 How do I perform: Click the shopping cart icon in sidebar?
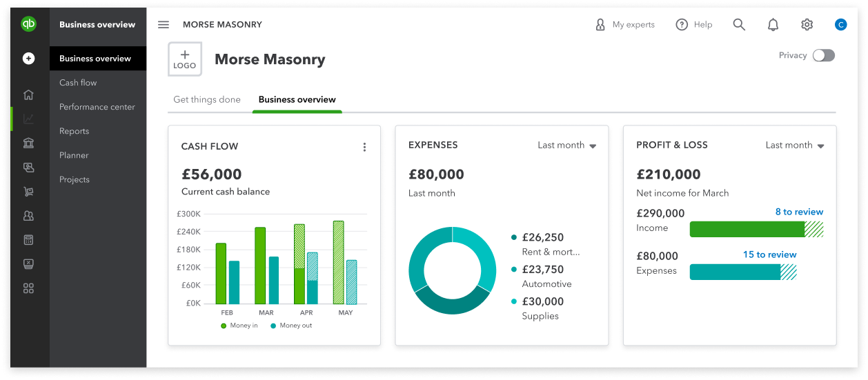[28, 191]
